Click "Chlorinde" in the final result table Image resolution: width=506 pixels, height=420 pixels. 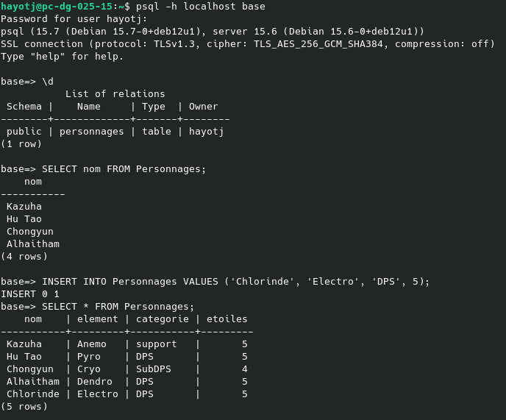point(33,394)
